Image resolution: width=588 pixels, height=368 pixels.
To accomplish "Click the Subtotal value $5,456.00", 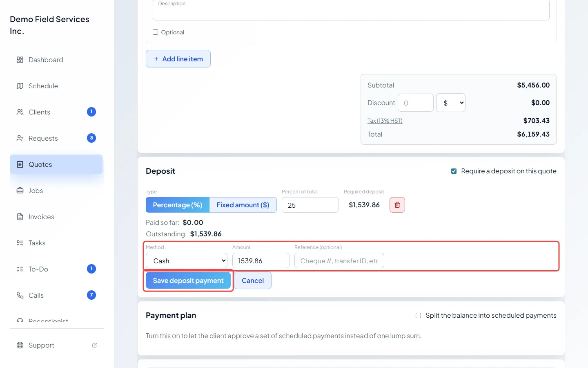I will point(533,85).
